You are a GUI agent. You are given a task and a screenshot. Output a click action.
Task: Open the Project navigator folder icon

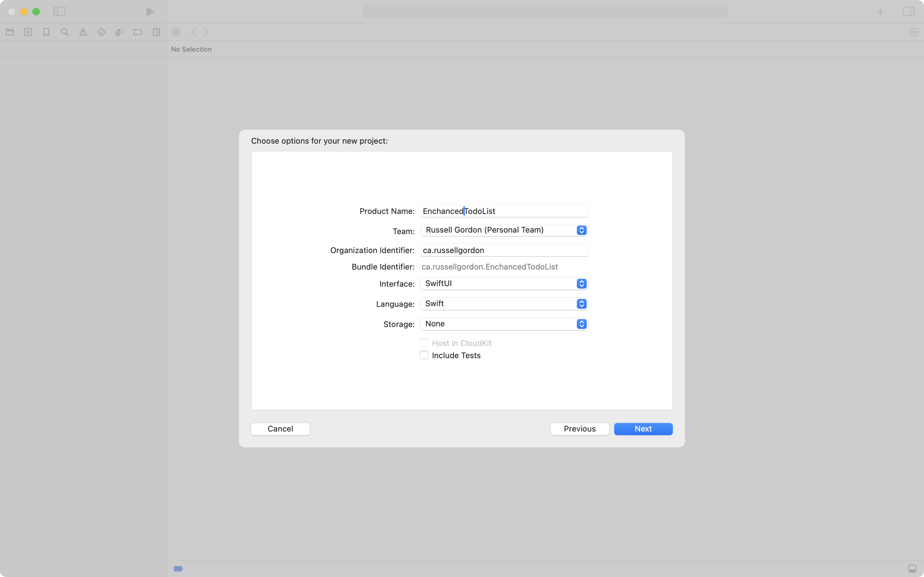coord(10,32)
